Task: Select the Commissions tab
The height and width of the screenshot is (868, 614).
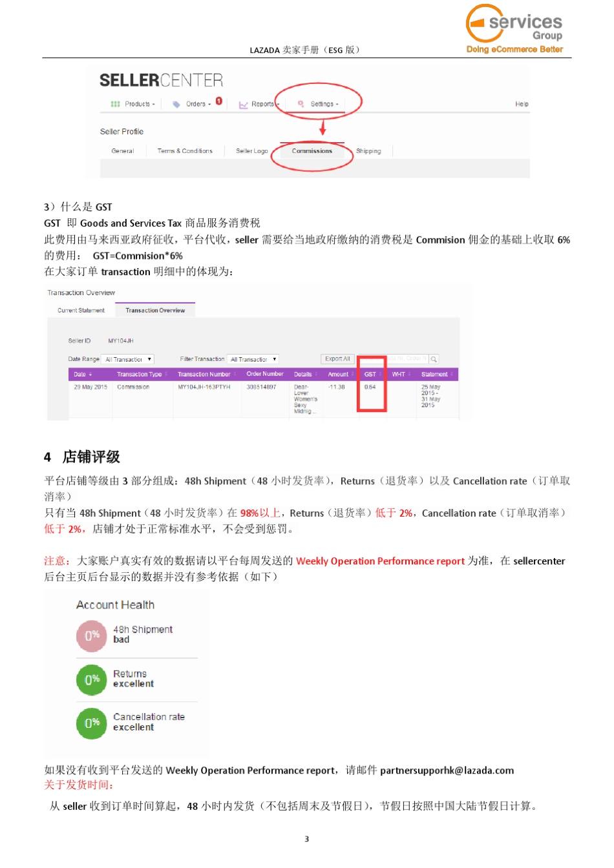Action: click(312, 151)
